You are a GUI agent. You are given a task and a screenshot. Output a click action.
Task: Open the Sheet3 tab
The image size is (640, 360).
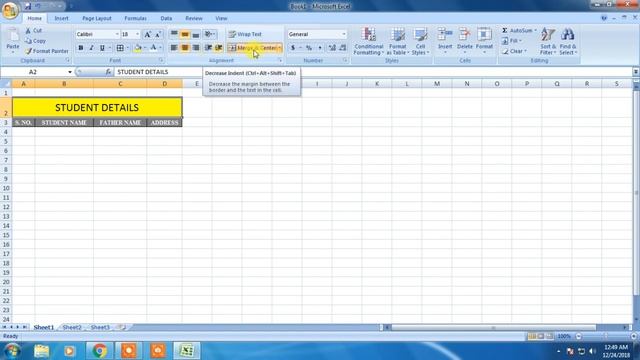click(x=100, y=327)
